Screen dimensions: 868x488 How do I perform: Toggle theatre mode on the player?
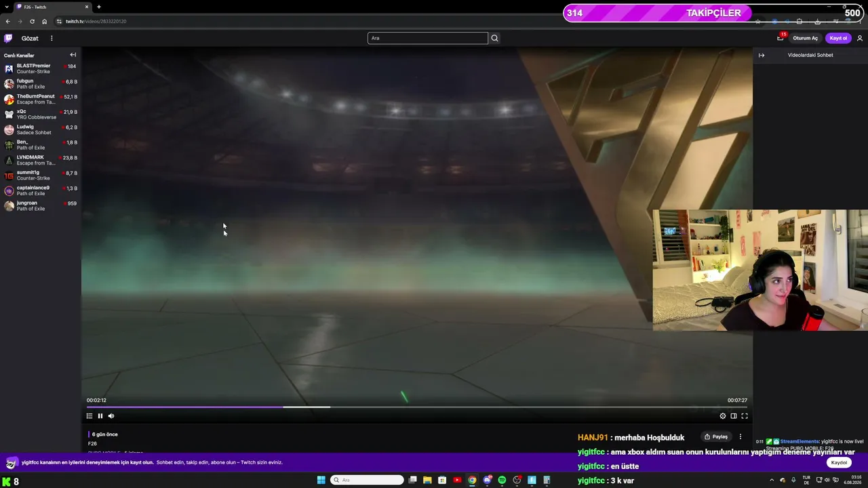click(734, 416)
